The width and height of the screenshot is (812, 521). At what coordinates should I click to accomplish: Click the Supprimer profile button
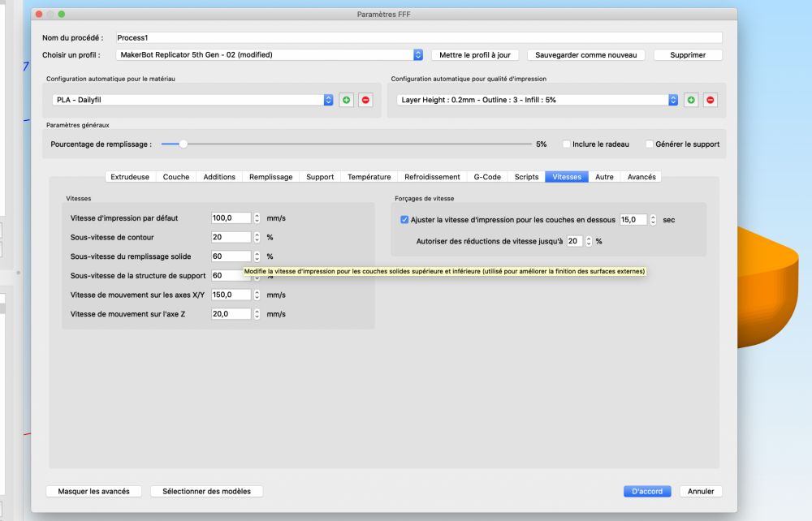688,55
